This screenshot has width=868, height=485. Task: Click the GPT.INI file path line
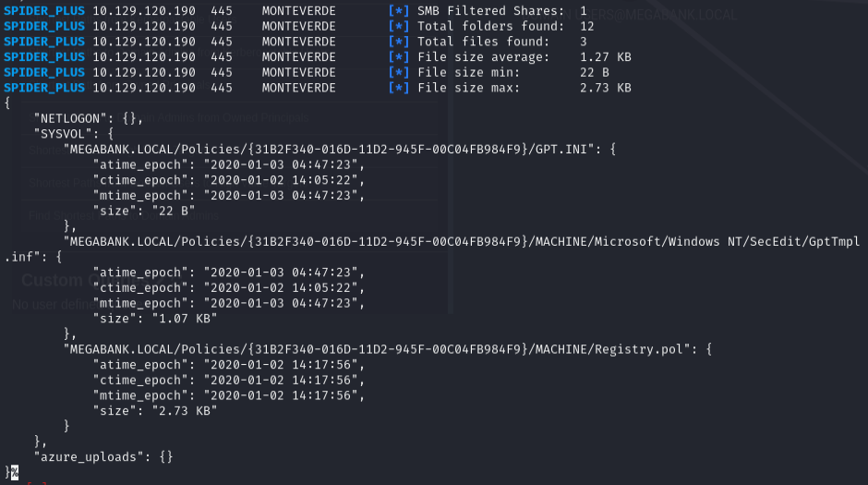coord(332,150)
